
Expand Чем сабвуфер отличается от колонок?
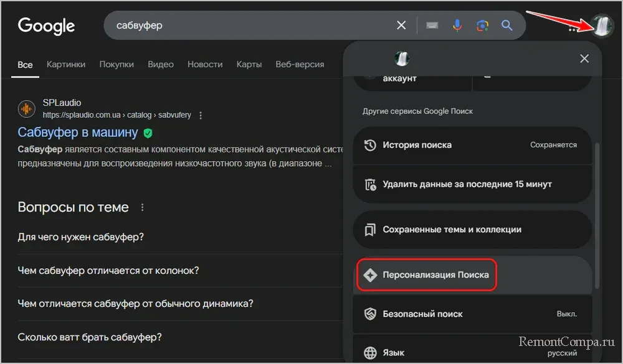pyautogui.click(x=108, y=271)
